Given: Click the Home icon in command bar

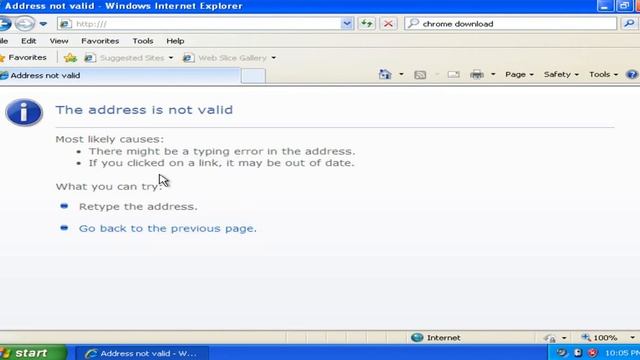Looking at the screenshot, I should (385, 75).
